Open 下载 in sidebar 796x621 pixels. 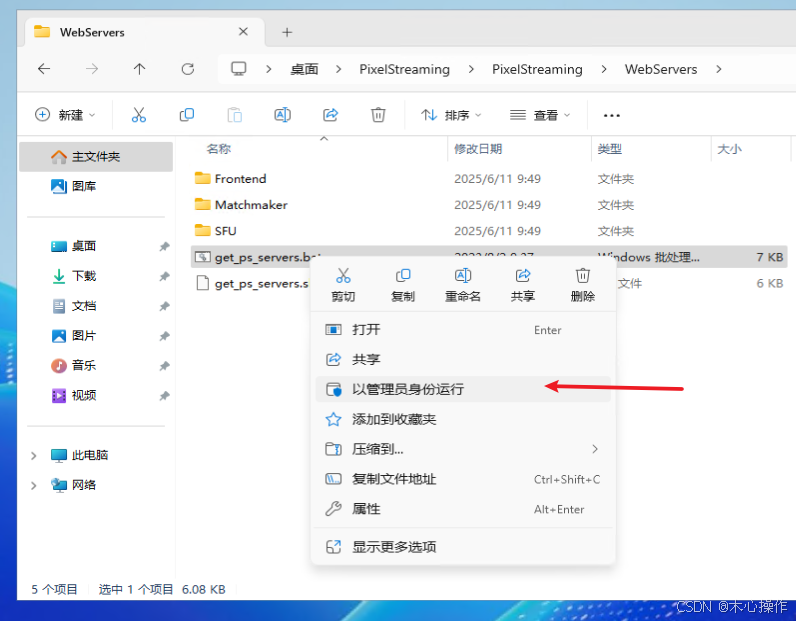[x=96, y=276]
